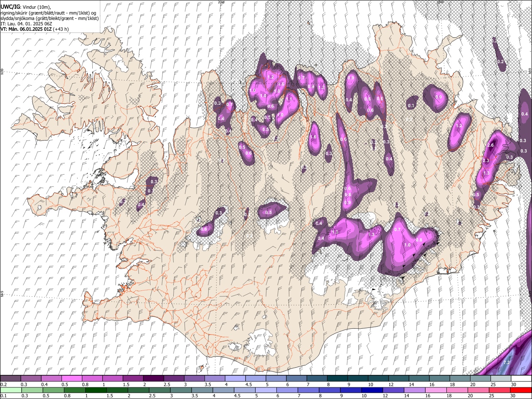Click the bright pink upper swatch starting at 0.5

point(71,379)
